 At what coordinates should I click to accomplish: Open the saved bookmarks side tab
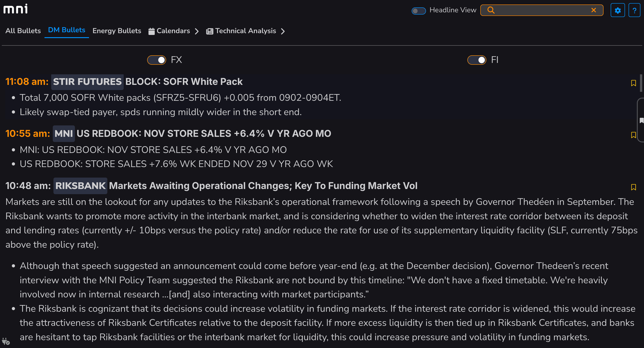[x=641, y=121]
